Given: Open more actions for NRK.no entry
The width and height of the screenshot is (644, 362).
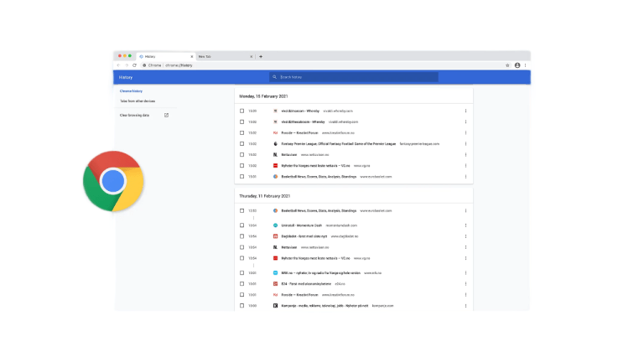Looking at the screenshot, I should [x=465, y=273].
